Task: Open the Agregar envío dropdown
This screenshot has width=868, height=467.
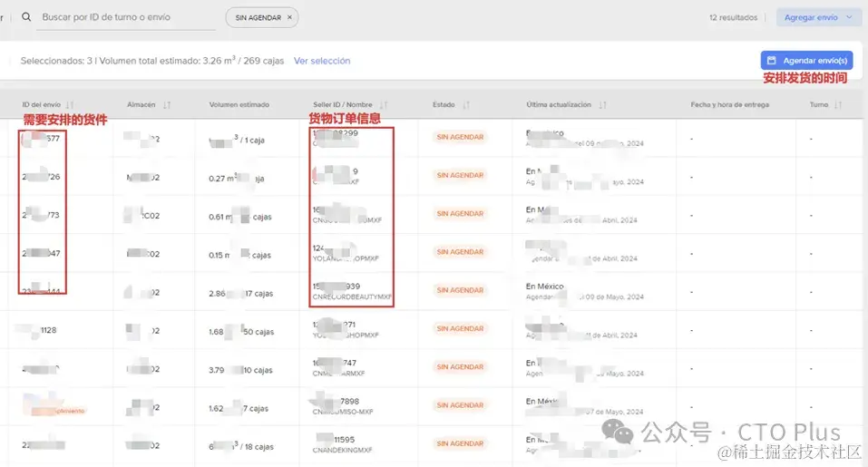Action: pos(818,17)
